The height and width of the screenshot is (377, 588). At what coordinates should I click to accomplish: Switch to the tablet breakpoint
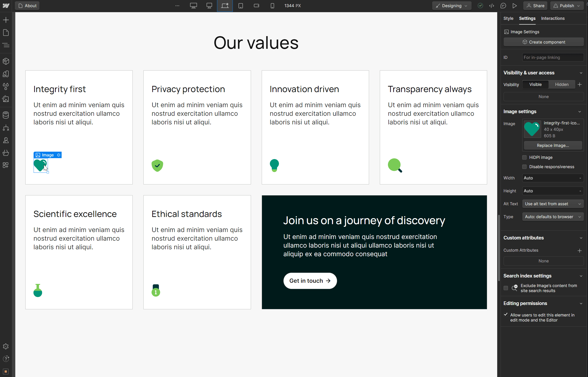coord(241,6)
